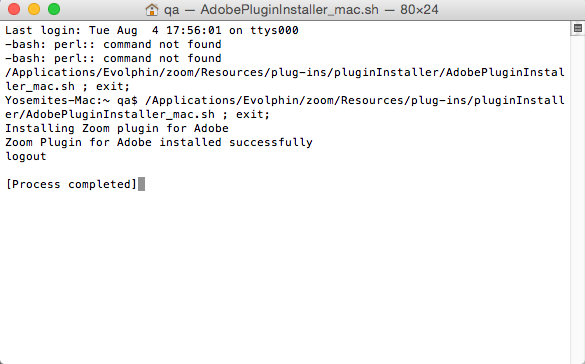585x364 pixels.
Task: Click the second "perl:: command not found" line
Action: pyautogui.click(x=113, y=59)
